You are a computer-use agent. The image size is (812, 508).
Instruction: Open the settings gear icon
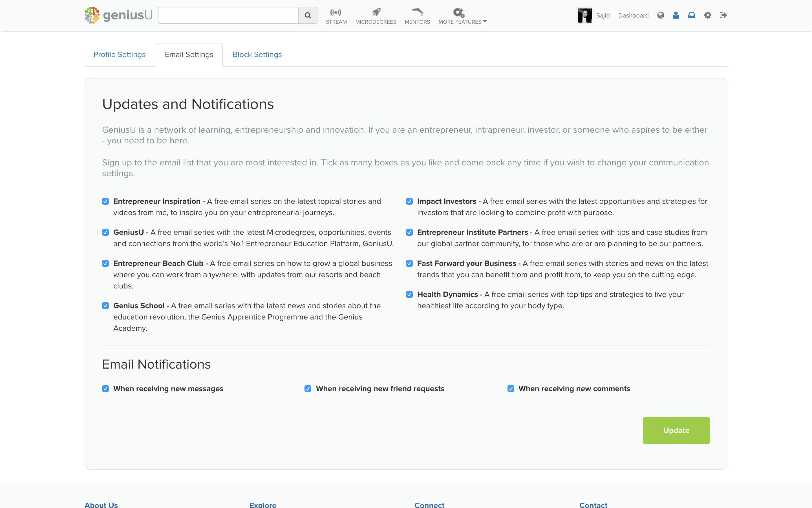point(708,15)
